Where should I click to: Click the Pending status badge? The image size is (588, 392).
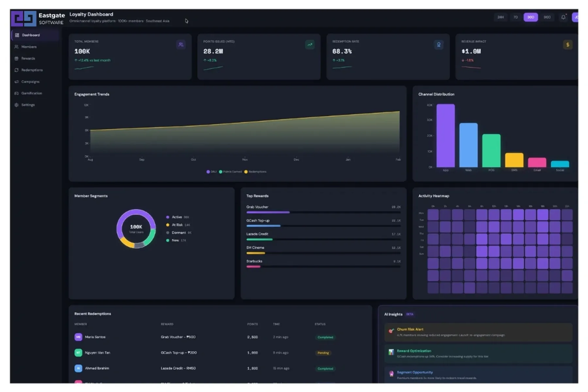(323, 353)
